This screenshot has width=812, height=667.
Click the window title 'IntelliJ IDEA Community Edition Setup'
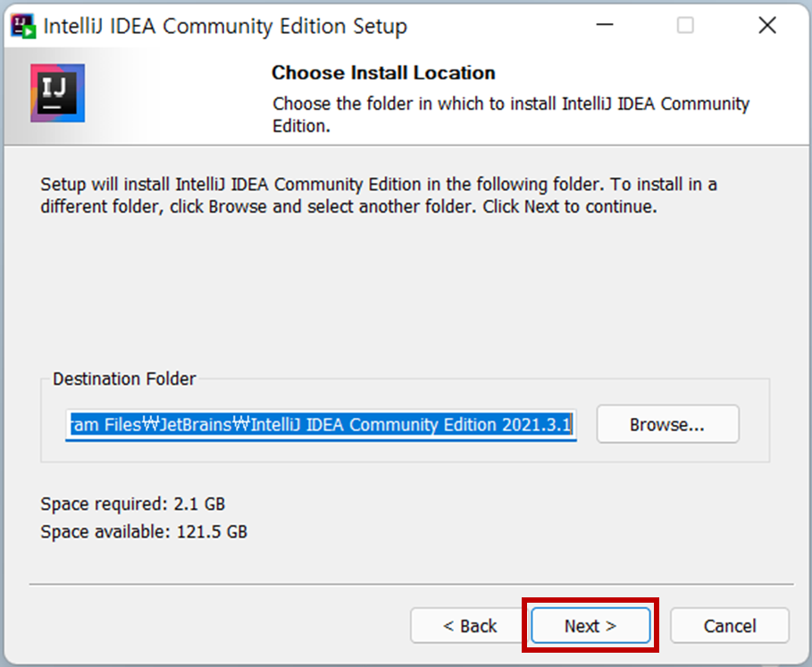tap(225, 27)
